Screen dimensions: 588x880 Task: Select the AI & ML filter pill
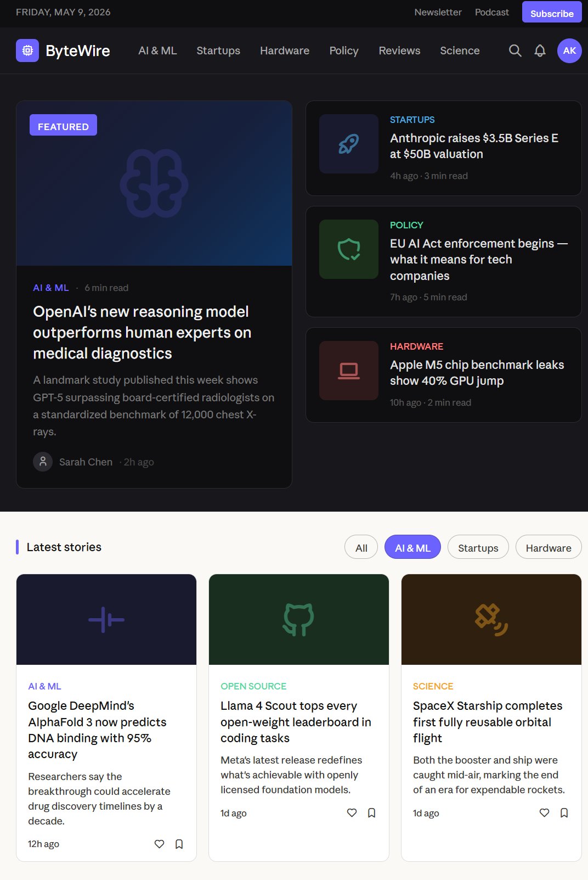(413, 547)
